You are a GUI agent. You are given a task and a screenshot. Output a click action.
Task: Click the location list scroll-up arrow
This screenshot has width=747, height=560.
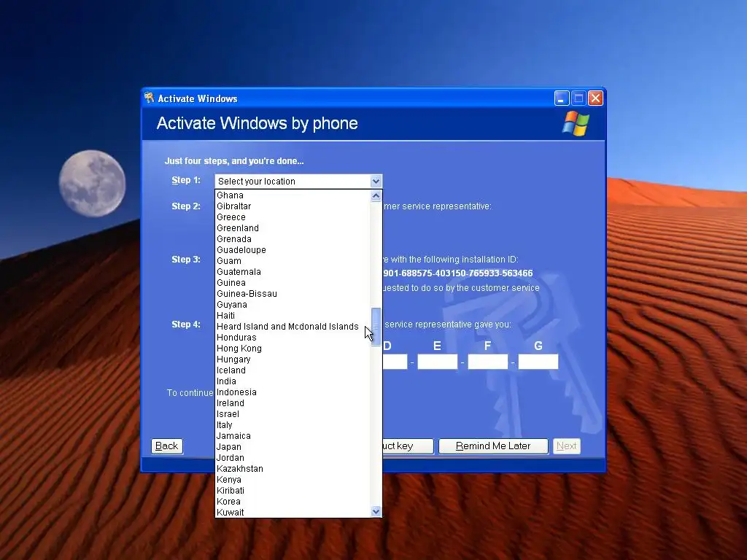[x=376, y=195]
